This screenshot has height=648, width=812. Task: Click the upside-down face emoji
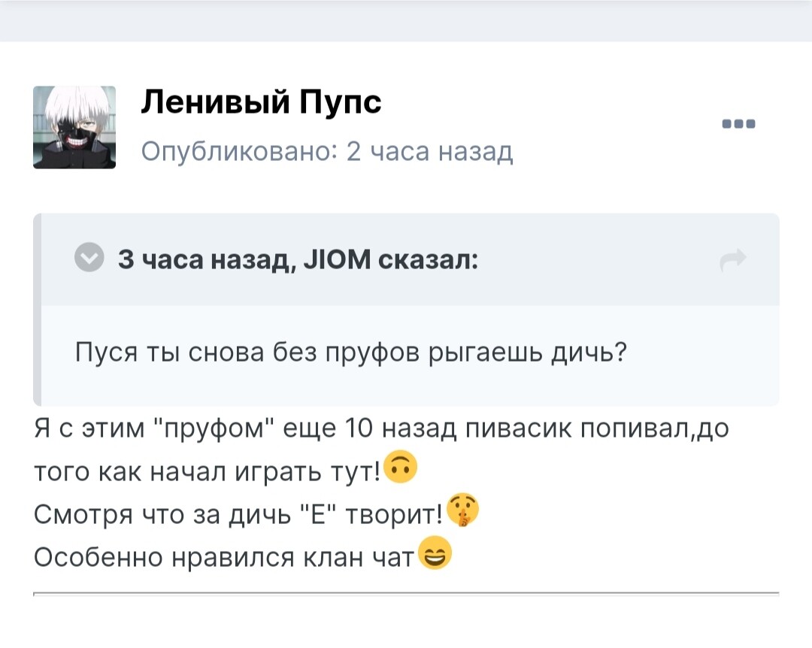click(399, 471)
